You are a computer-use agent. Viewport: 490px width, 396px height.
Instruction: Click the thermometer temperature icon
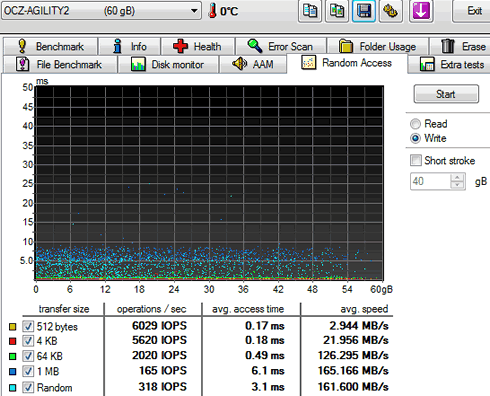[212, 11]
